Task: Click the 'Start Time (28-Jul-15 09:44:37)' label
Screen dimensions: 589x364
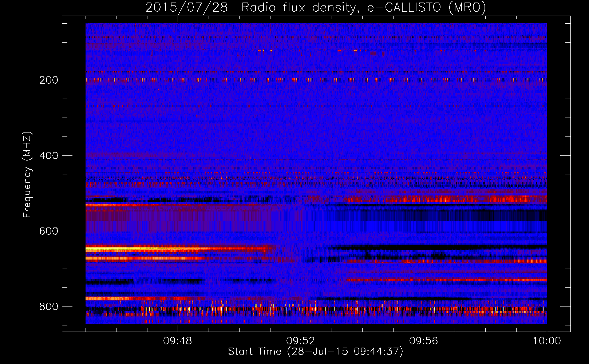Action: tap(316, 352)
